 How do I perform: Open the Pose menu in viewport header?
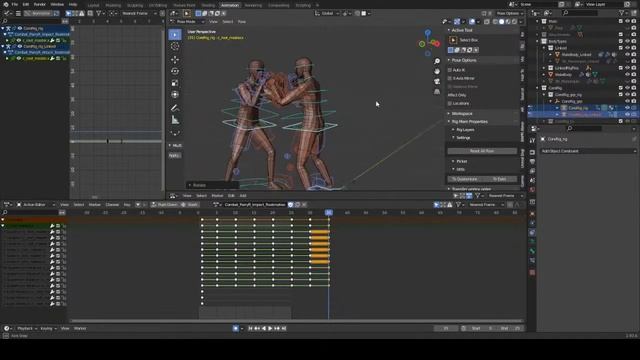click(x=242, y=22)
